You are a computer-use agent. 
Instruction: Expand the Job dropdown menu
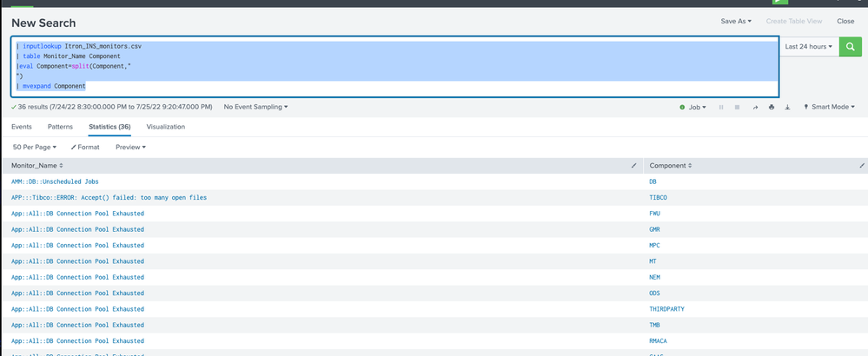pos(694,107)
